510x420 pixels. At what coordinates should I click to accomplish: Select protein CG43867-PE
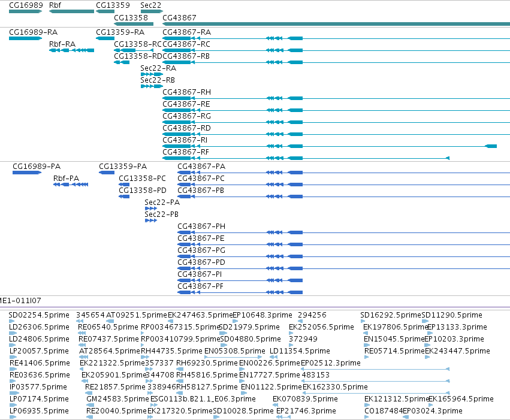201,238
